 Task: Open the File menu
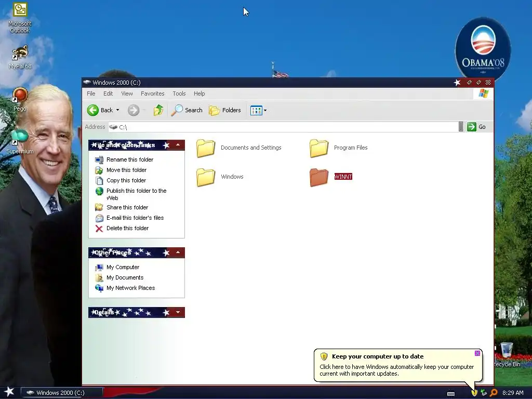pos(91,94)
